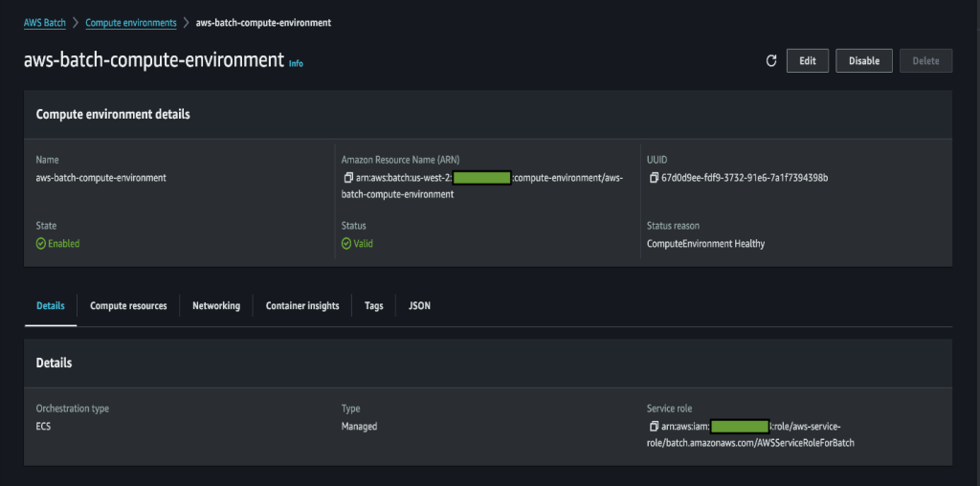Screen dimensions: 980x486
Task: Open the Info link beside the title
Action: pyautogui.click(x=296, y=63)
